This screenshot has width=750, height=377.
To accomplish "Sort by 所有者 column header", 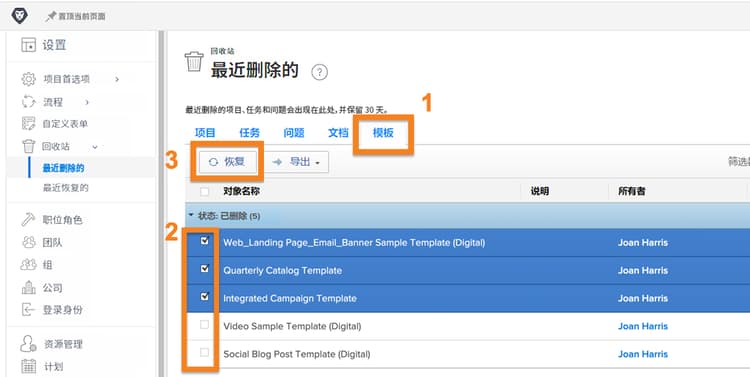I will [631, 191].
